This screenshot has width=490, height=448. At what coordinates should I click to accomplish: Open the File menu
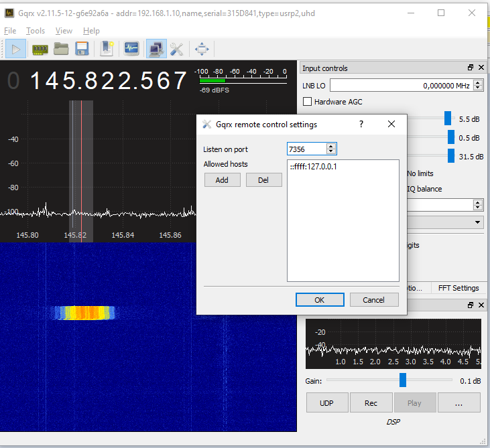pyautogui.click(x=10, y=31)
